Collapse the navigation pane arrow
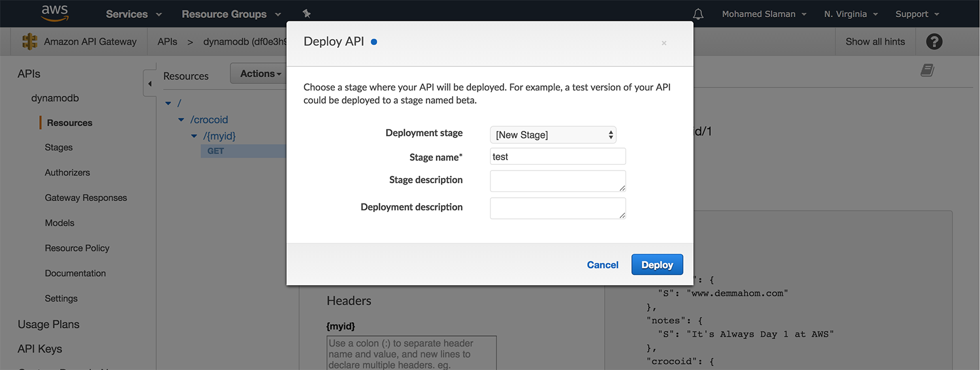This screenshot has width=980, height=370. [x=150, y=84]
